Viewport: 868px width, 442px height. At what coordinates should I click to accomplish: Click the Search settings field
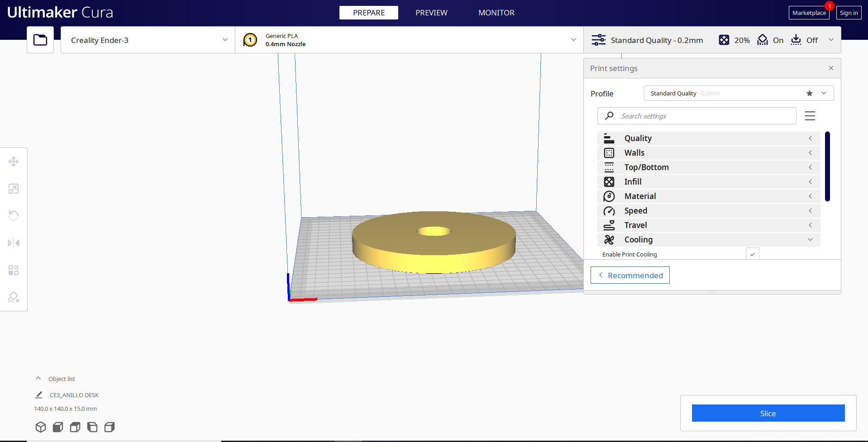[x=697, y=116]
